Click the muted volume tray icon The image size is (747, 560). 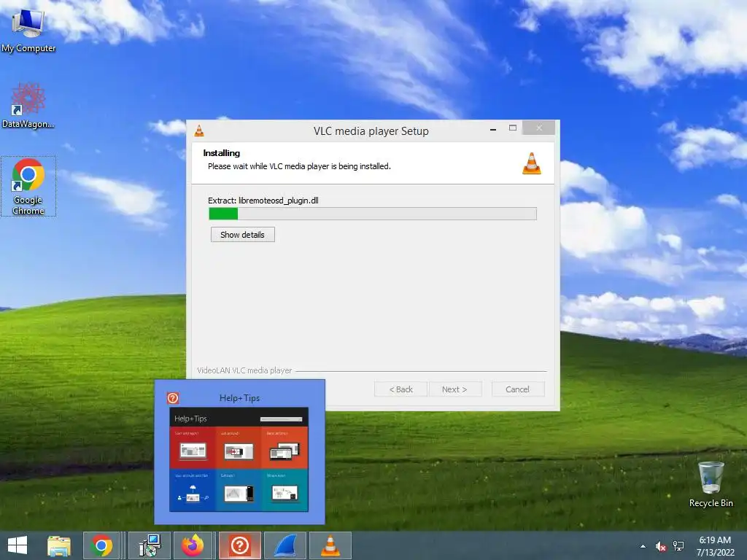(x=661, y=546)
